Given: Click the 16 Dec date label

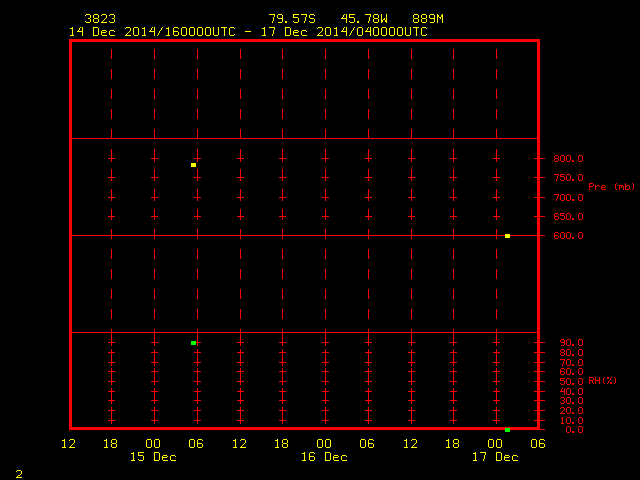Looking at the screenshot, I should pos(324,457).
